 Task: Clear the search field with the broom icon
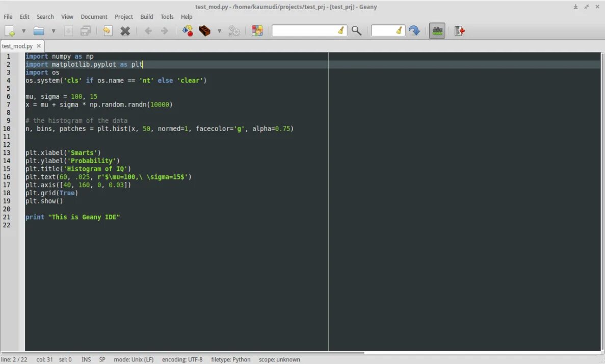pyautogui.click(x=341, y=31)
